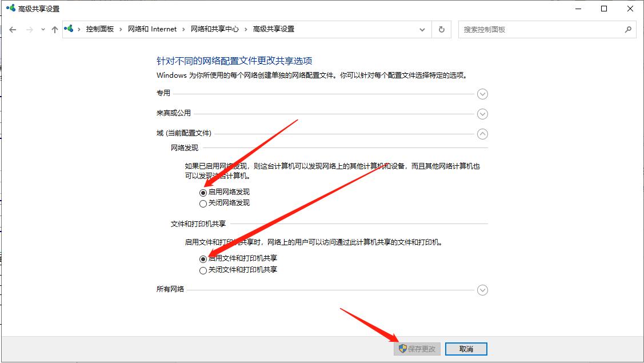Navigate to 控制面板 via breadcrumb
Screen dimensions: 644x363
tap(101, 29)
